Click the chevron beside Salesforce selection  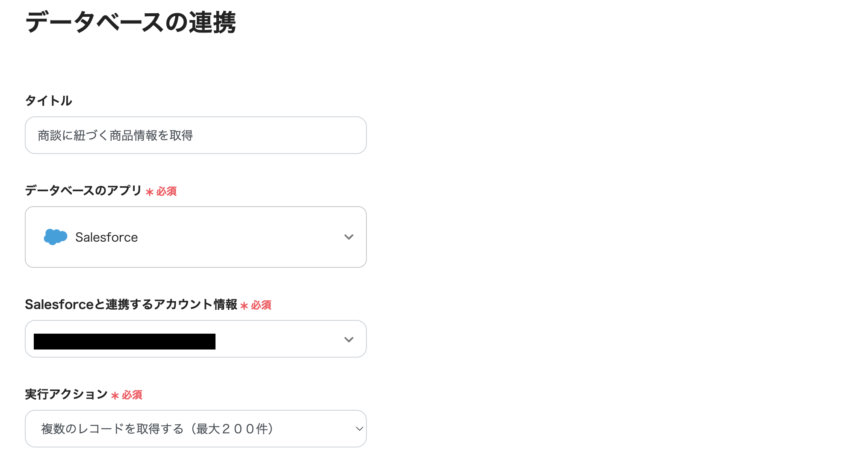coord(349,237)
